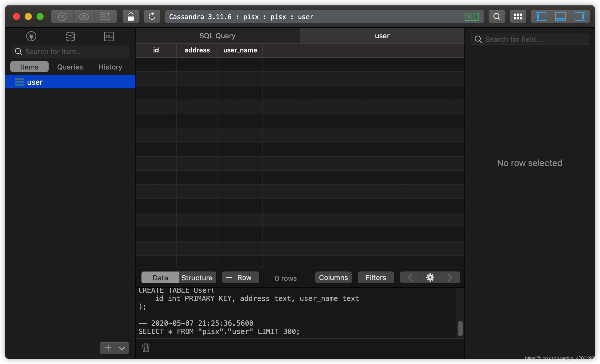Open the SQL editor icon in sidebar
600x364 pixels.
tap(109, 36)
